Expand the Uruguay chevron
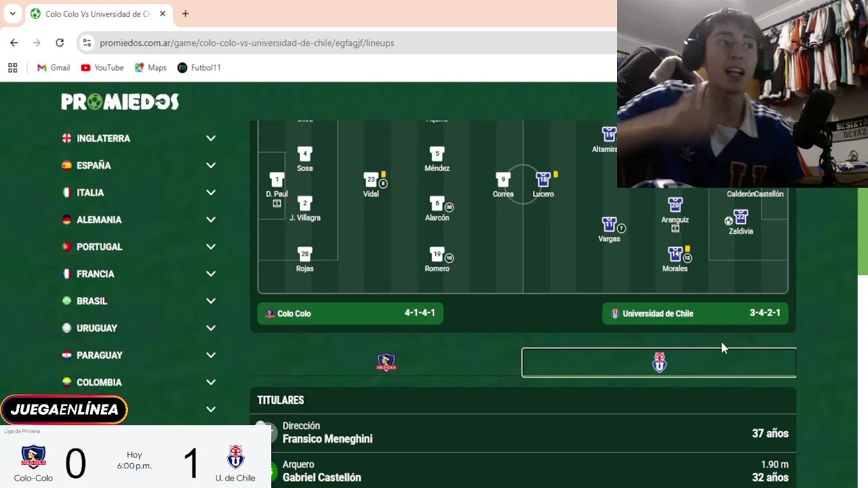Viewport: 868px width, 488px height. click(x=211, y=328)
